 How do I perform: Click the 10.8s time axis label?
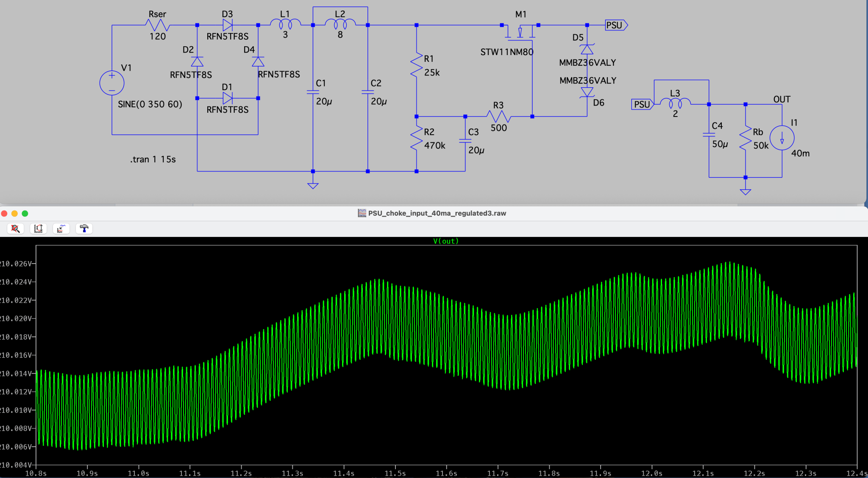[36, 473]
